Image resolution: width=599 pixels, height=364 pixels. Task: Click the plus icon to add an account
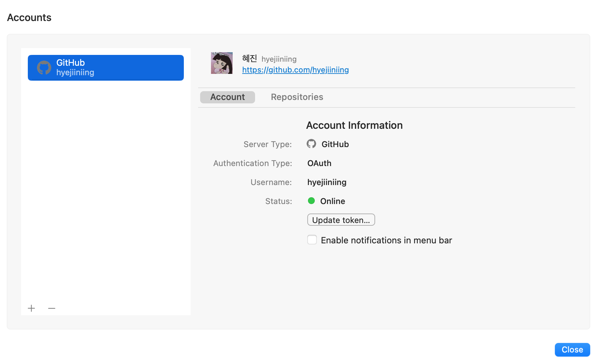click(x=32, y=308)
